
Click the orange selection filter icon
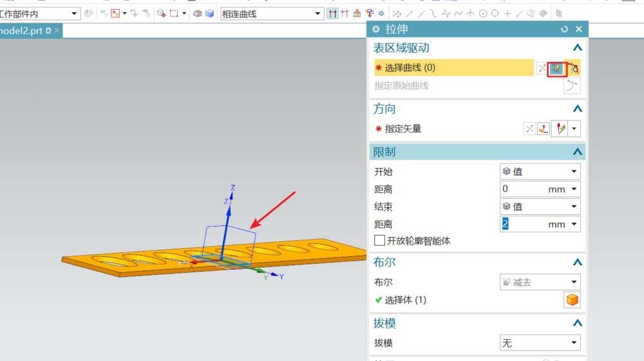click(115, 14)
